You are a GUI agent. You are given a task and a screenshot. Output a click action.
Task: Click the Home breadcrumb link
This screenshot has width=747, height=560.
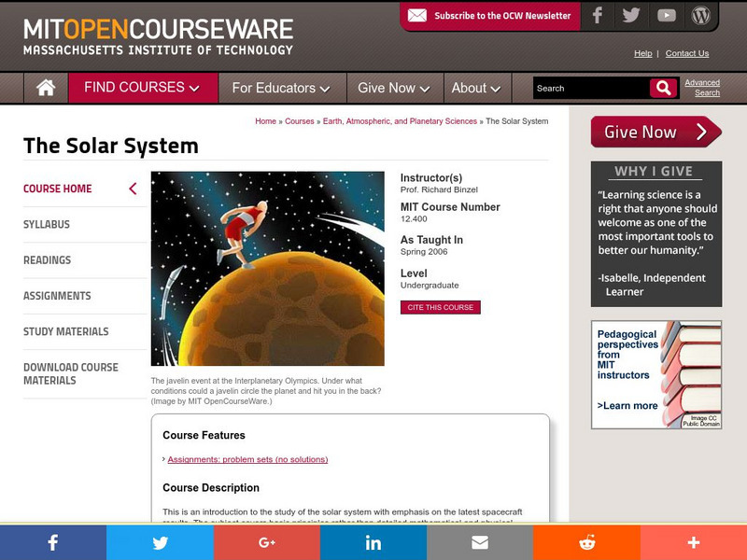(x=265, y=121)
